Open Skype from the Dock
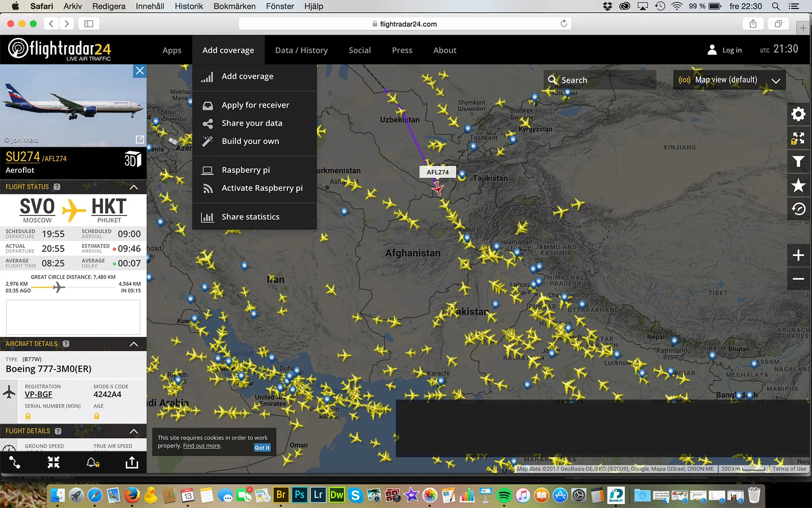Viewport: 812px width, 508px height. (355, 495)
